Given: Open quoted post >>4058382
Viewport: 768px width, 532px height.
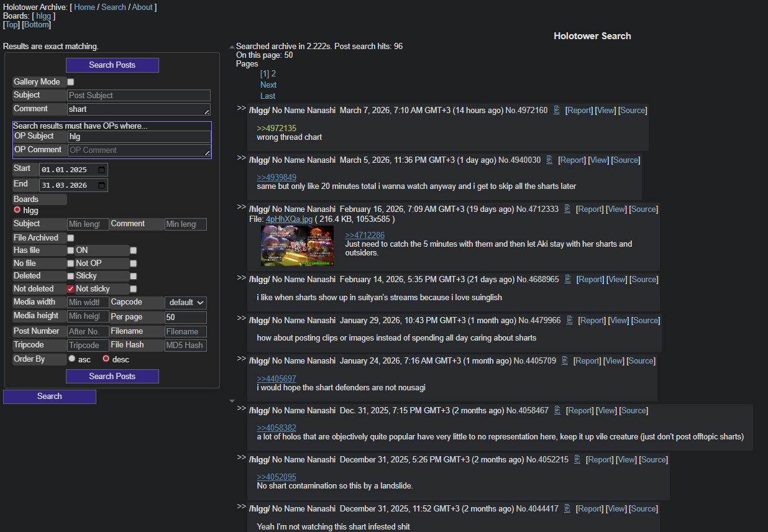Looking at the screenshot, I should click(277, 428).
